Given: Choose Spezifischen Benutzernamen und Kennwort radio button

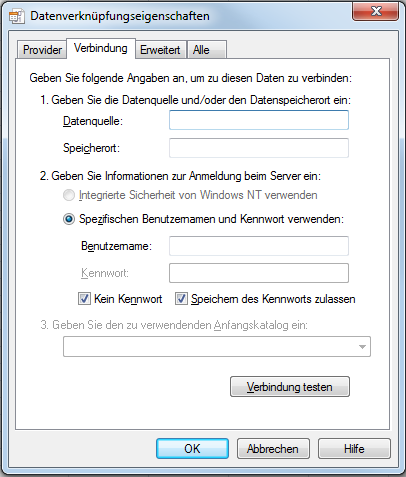Looking at the screenshot, I should click(69, 219).
